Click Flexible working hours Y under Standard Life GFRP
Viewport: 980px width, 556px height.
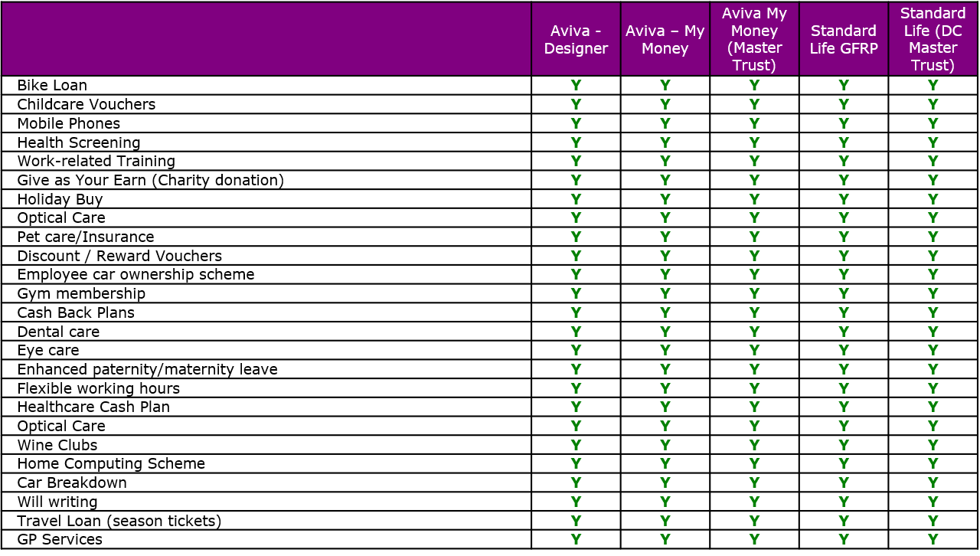(x=844, y=388)
